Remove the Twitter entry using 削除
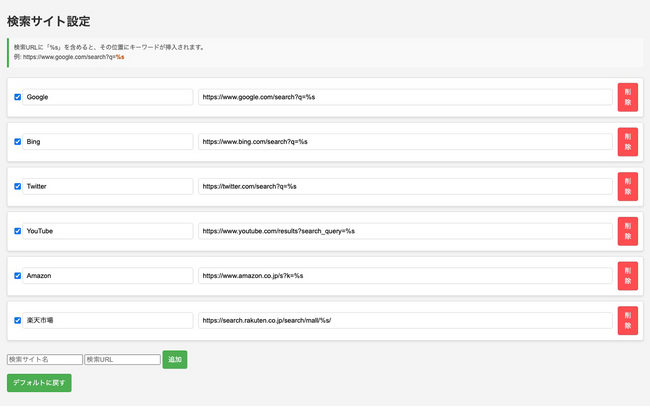 627,187
